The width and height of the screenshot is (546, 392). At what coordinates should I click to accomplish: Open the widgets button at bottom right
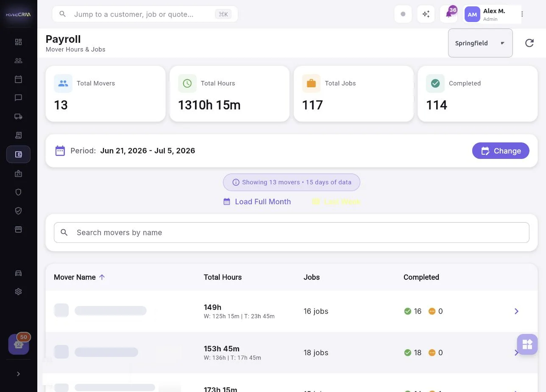click(x=527, y=344)
